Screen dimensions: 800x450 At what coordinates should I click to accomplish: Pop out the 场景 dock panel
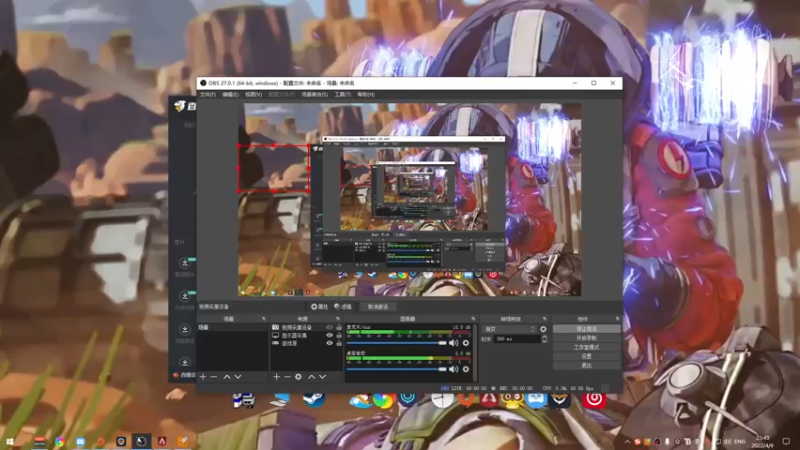click(264, 319)
